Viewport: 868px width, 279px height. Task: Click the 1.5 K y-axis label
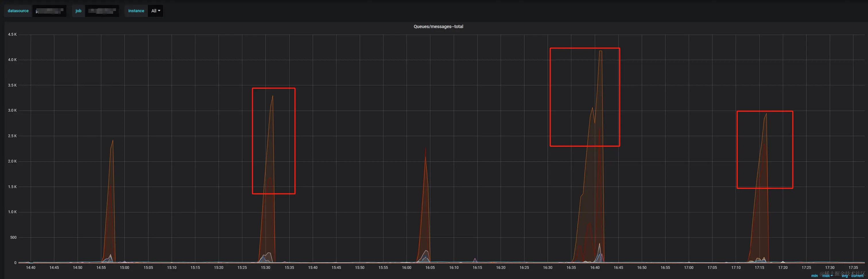12,187
